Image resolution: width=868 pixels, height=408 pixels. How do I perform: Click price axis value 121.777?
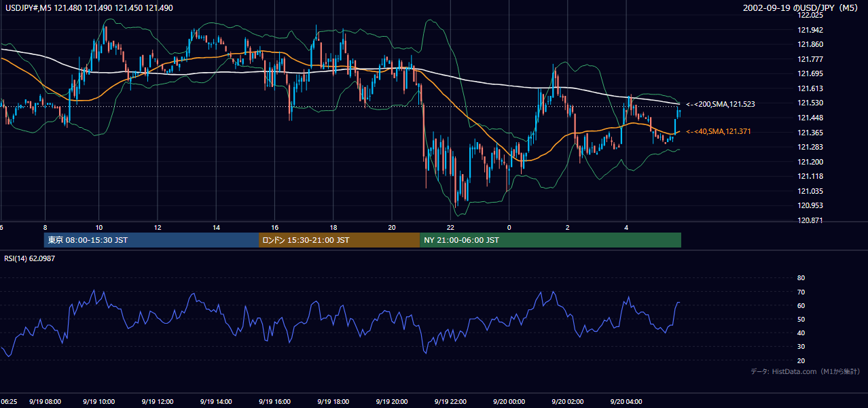click(x=810, y=59)
